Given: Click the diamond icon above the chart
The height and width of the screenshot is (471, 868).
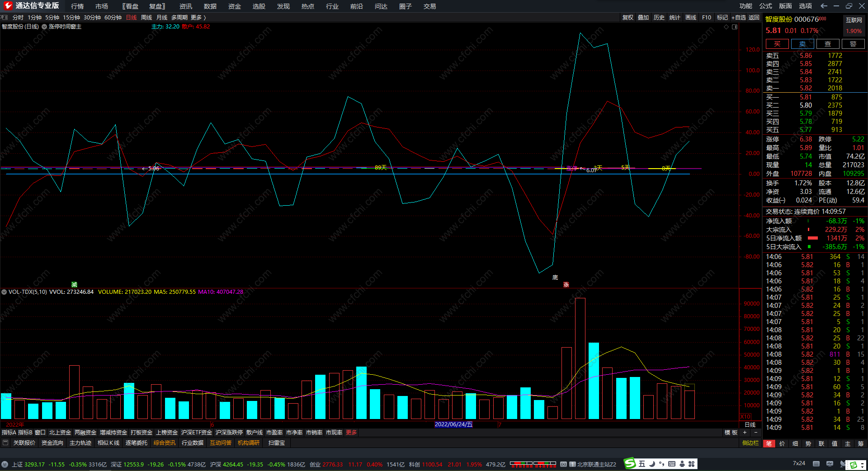Looking at the screenshot, I should (x=726, y=27).
